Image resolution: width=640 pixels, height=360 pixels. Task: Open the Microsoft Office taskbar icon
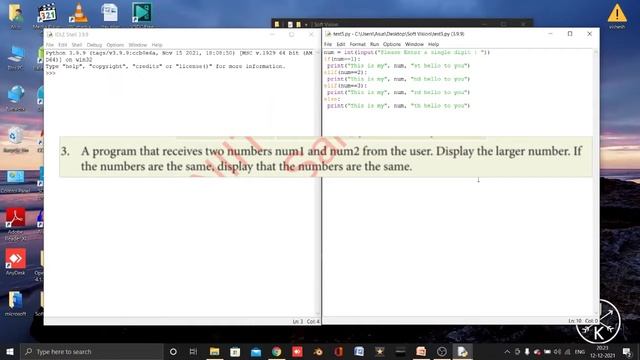point(338,351)
